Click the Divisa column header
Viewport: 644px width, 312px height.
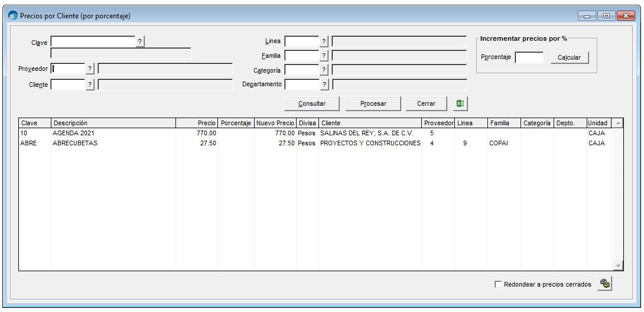307,123
